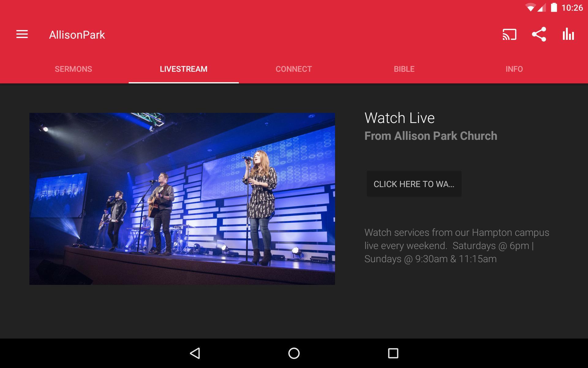
Task: Tap the Share icon
Action: [539, 34]
